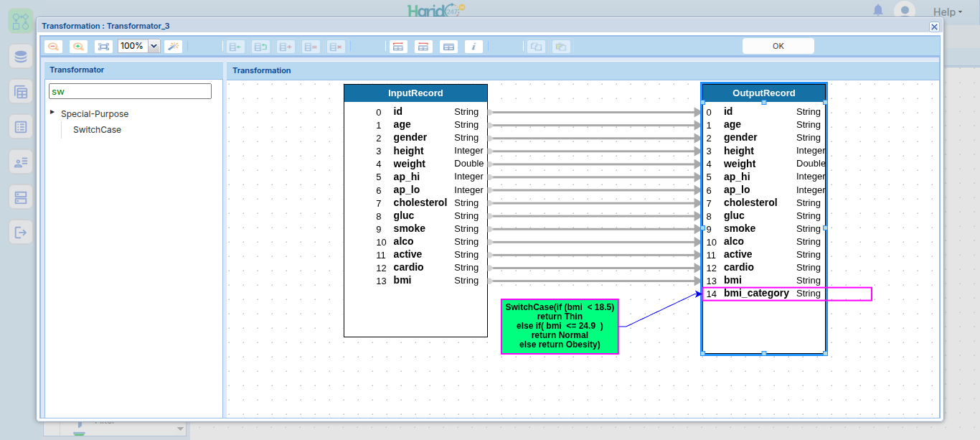Click the greyed-out add field plus icon
This screenshot has width=980, height=440.
286,46
